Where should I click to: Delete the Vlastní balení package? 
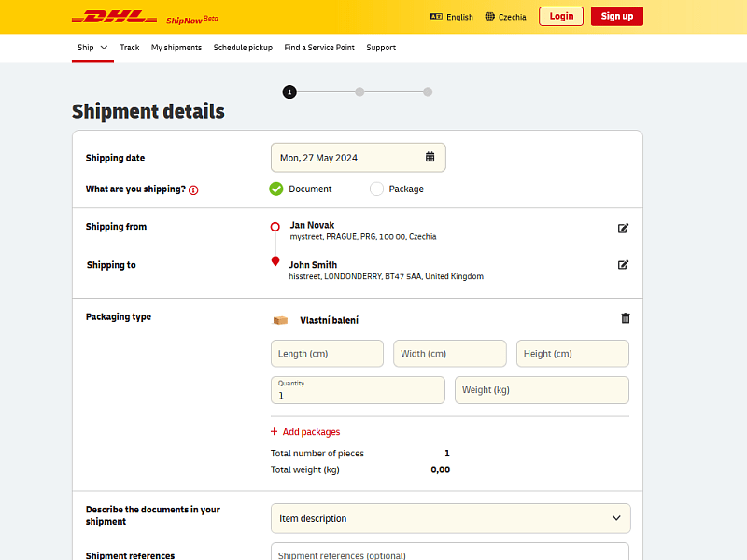626,318
